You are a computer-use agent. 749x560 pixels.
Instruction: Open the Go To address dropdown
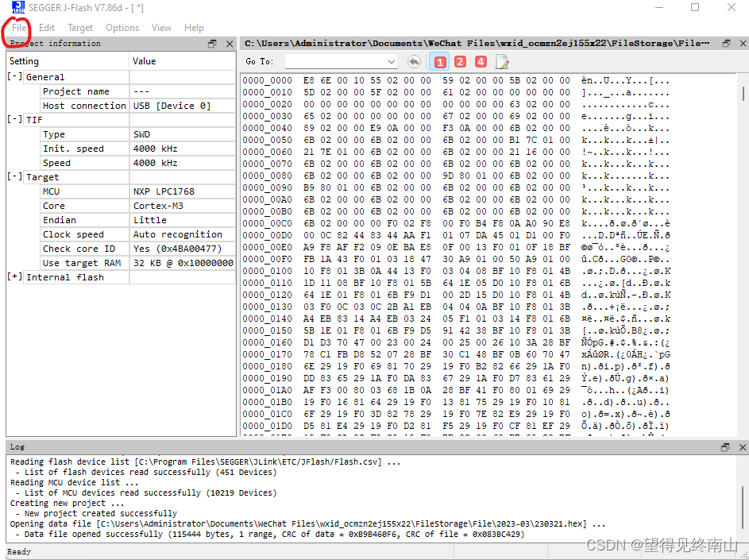392,62
